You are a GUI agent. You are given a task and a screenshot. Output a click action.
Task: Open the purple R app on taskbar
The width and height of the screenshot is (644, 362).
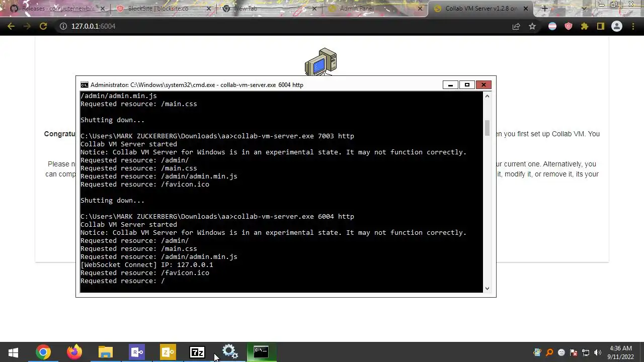pyautogui.click(x=136, y=352)
